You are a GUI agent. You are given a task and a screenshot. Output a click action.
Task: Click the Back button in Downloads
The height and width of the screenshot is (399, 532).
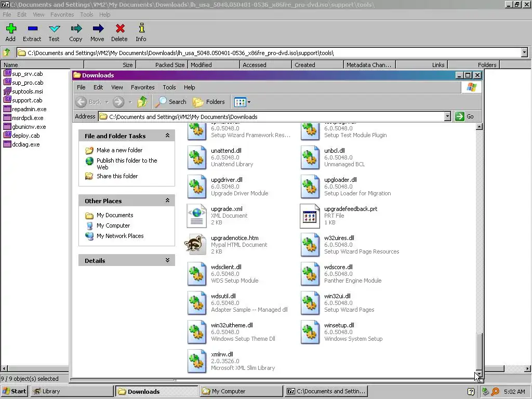click(x=89, y=102)
